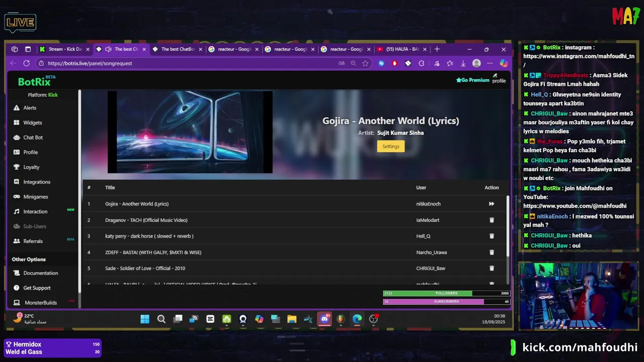Skip the Gojira - Another World song
Image resolution: width=644 pixels, height=362 pixels.
pyautogui.click(x=492, y=204)
